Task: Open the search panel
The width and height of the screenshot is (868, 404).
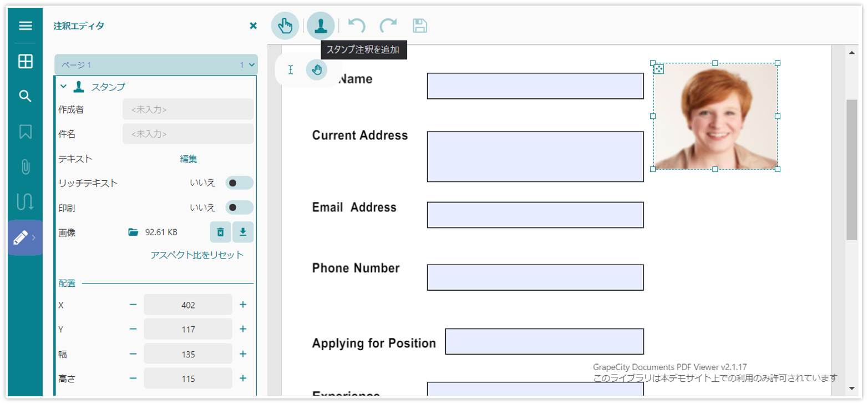Action: (x=26, y=96)
